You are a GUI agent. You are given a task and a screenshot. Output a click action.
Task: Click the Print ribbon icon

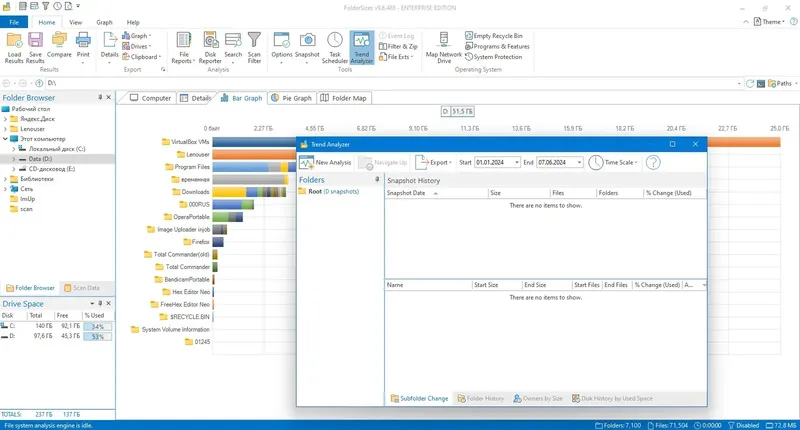click(x=83, y=47)
